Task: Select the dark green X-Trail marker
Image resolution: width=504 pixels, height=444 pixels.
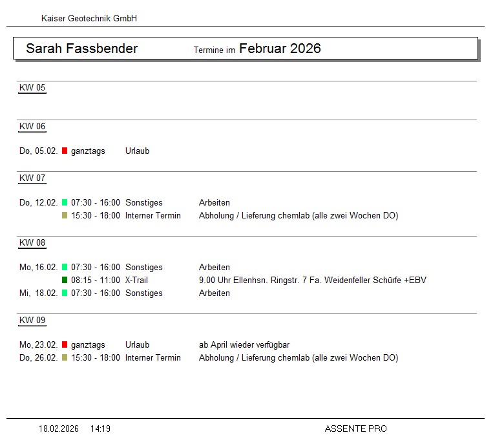Action: click(x=65, y=280)
